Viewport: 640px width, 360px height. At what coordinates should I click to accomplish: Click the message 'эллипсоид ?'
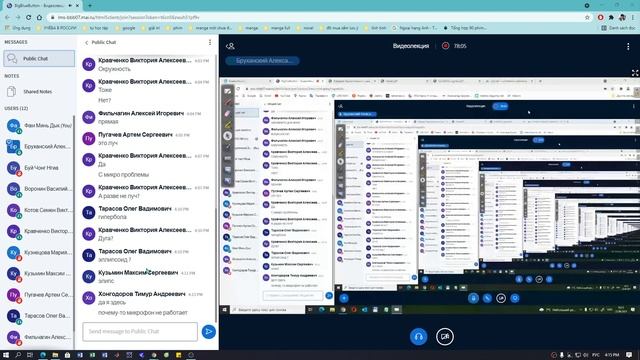(x=115, y=260)
